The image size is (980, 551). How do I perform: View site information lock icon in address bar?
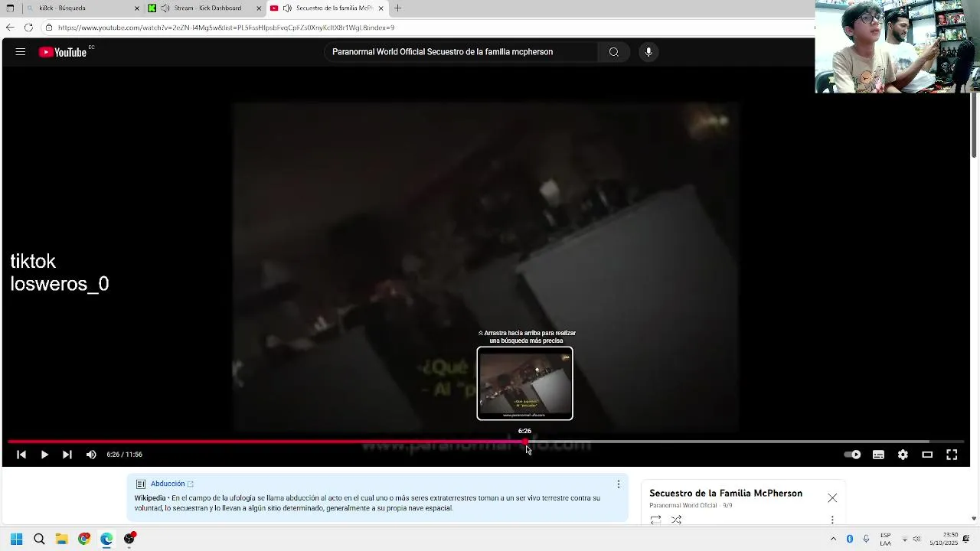click(49, 28)
